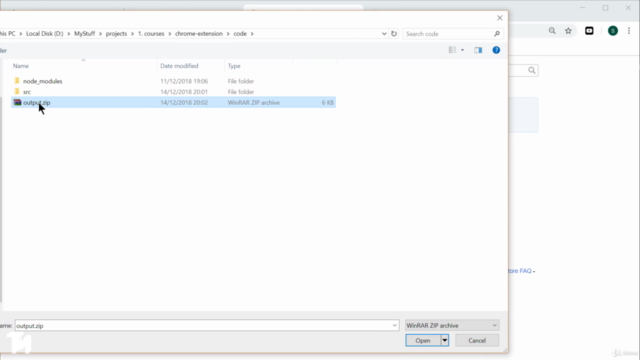
Task: Open the WinRAR ZIP archive file type dropdown
Action: click(452, 326)
